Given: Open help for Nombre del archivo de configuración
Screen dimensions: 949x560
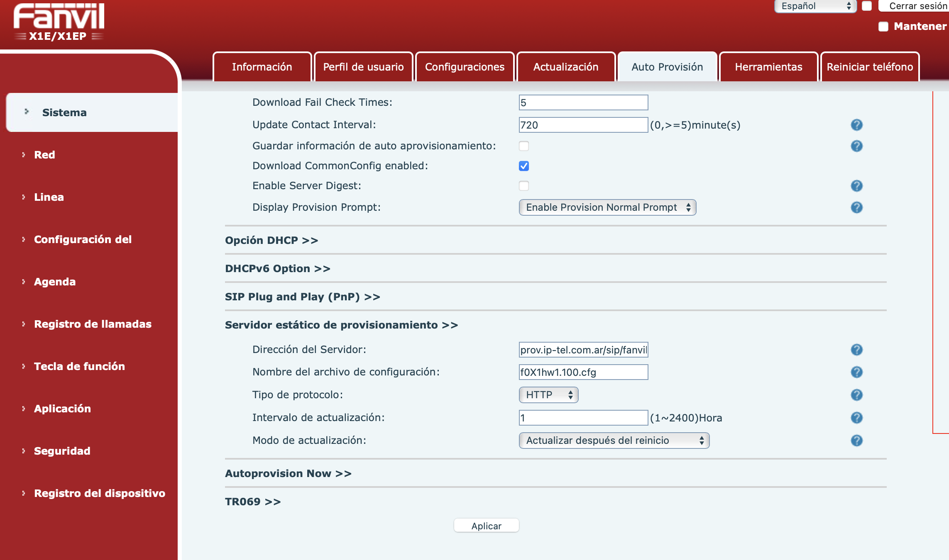Looking at the screenshot, I should (x=856, y=372).
